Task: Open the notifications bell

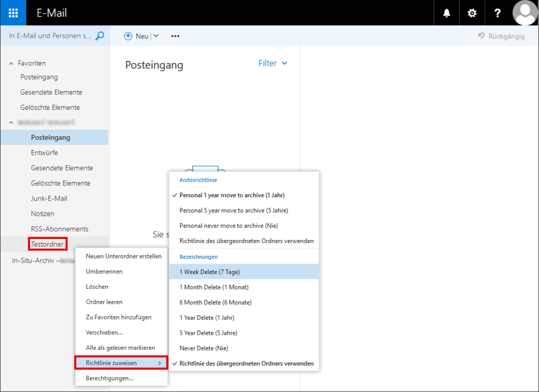Action: [x=447, y=13]
